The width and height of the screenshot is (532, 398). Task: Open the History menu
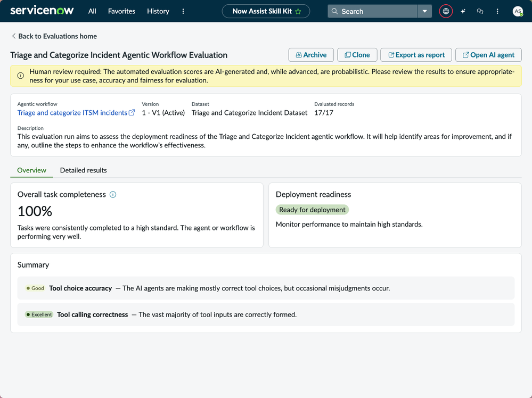[158, 11]
